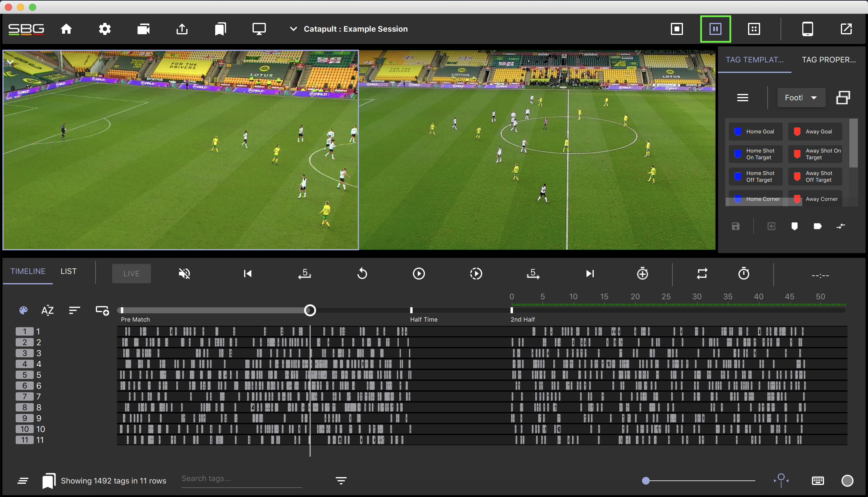Click the add timer plus icon

(x=643, y=274)
